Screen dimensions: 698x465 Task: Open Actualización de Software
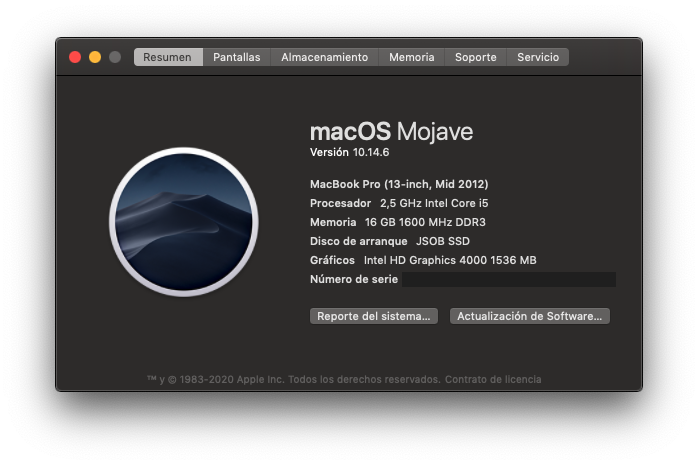pyautogui.click(x=530, y=316)
